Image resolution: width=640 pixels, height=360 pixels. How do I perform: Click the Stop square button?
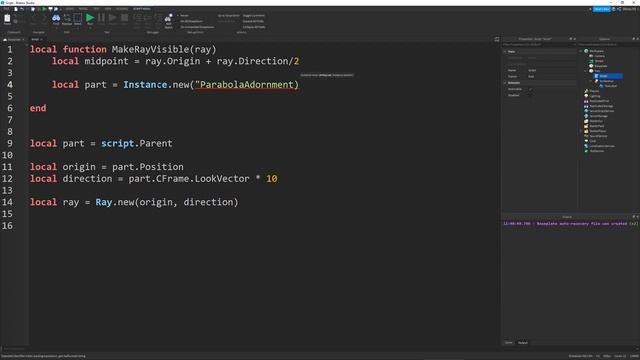click(x=124, y=18)
